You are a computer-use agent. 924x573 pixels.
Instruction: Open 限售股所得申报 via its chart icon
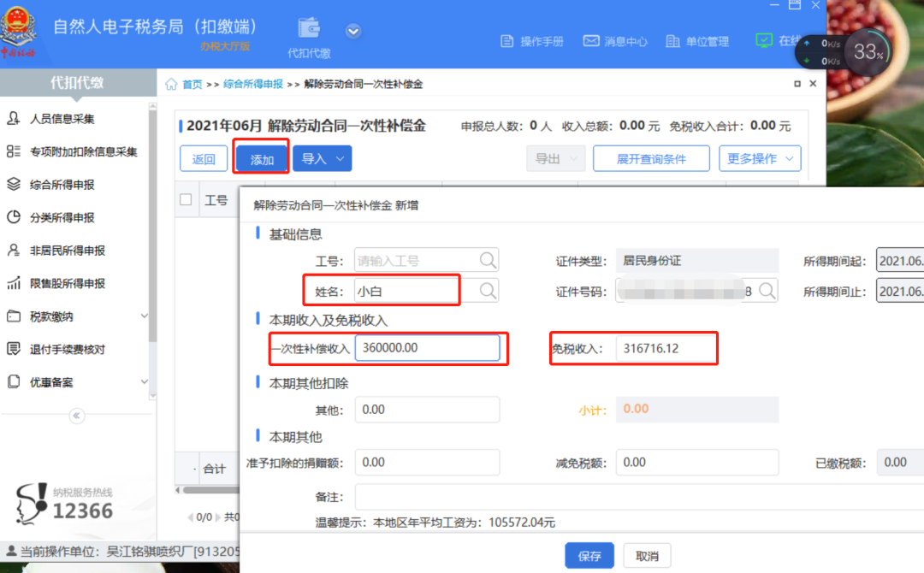tap(12, 282)
